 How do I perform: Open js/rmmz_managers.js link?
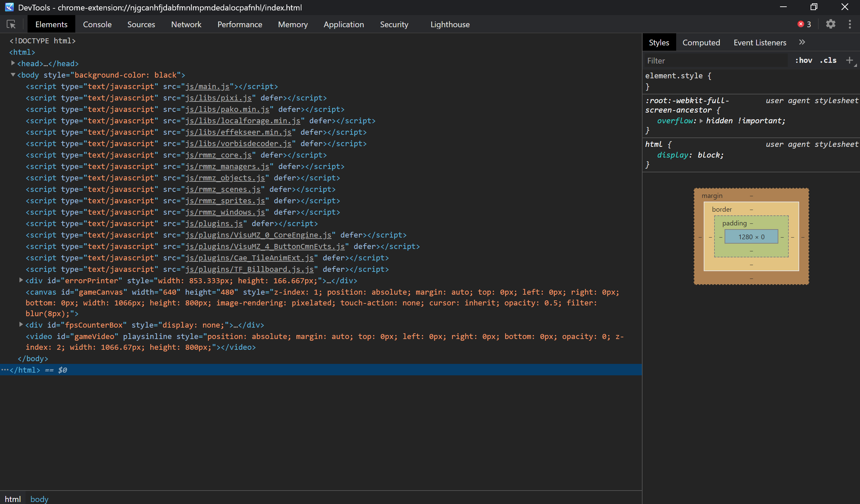pyautogui.click(x=227, y=167)
